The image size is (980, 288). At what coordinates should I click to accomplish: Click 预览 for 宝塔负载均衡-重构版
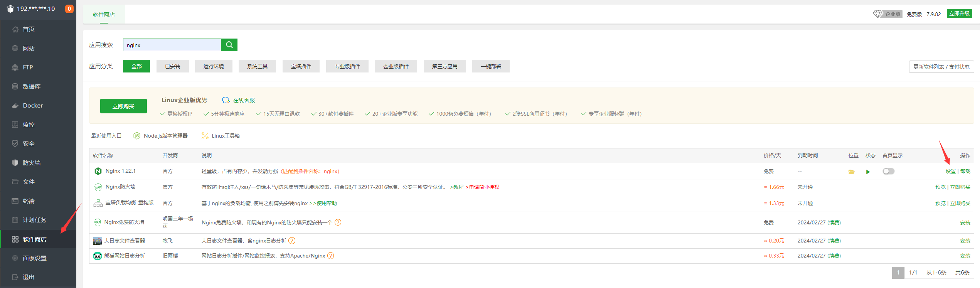point(940,203)
